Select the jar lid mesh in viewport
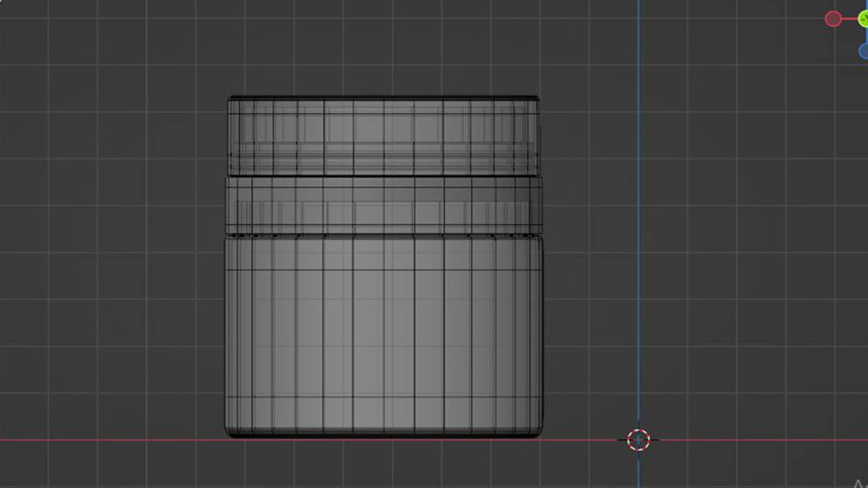This screenshot has height=488, width=868. (383, 136)
